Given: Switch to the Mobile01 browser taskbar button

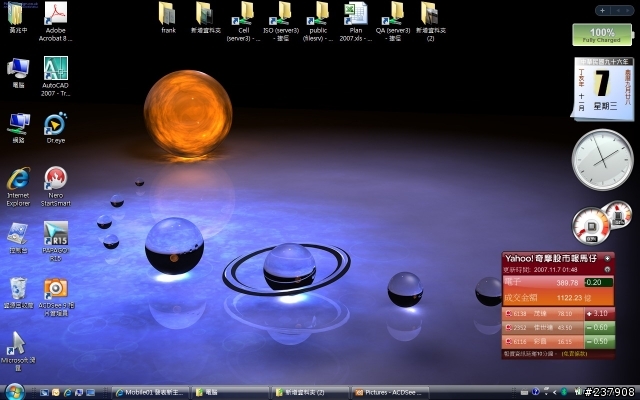Looking at the screenshot, I should 150,393.
